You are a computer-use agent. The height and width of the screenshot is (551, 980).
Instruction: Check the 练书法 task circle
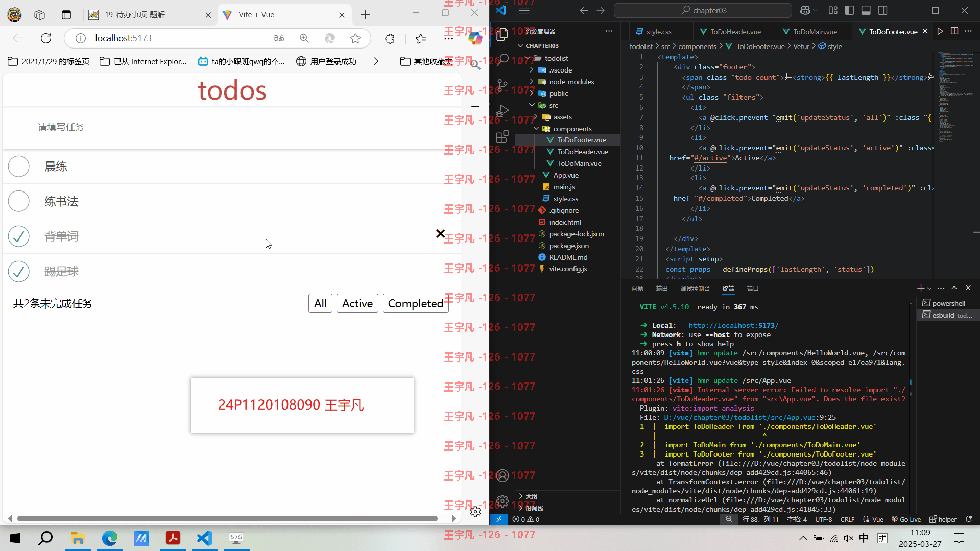click(x=19, y=201)
